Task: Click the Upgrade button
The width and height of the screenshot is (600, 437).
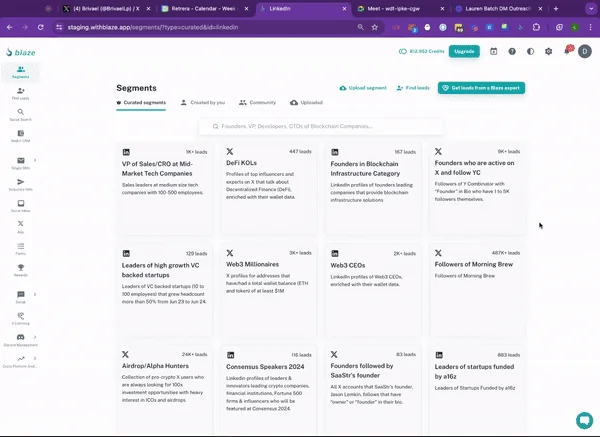Action: pos(464,51)
